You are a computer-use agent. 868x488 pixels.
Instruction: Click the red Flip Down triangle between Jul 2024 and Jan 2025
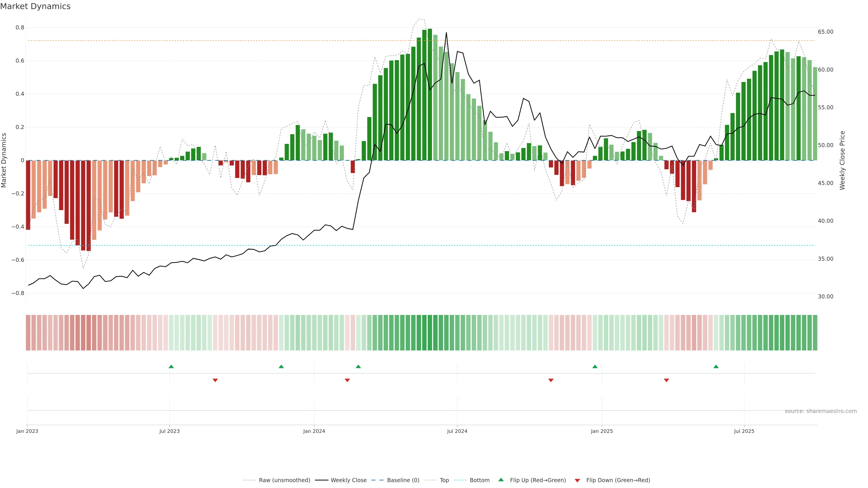tap(551, 380)
